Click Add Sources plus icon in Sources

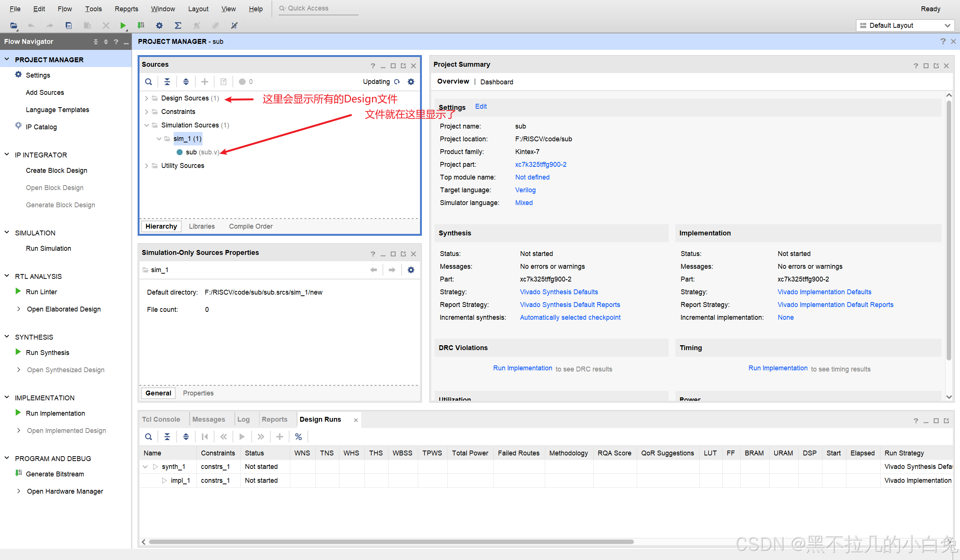(205, 82)
